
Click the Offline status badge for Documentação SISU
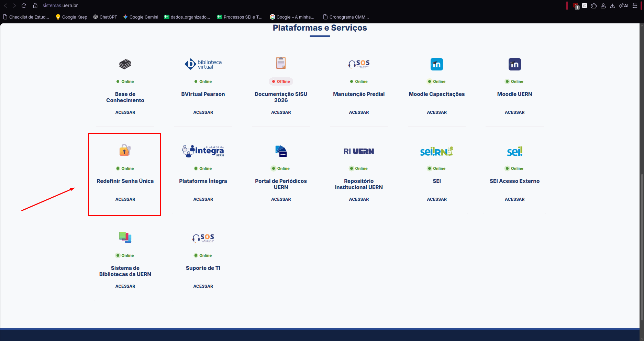coord(281,81)
